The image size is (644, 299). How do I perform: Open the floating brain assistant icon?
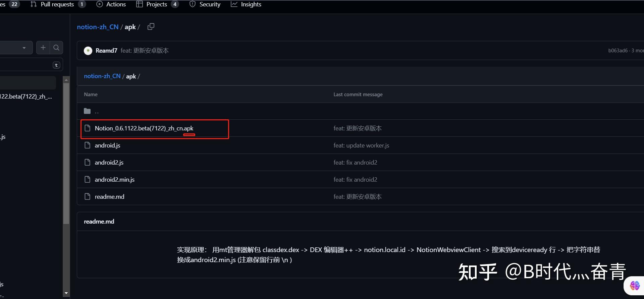click(x=635, y=286)
